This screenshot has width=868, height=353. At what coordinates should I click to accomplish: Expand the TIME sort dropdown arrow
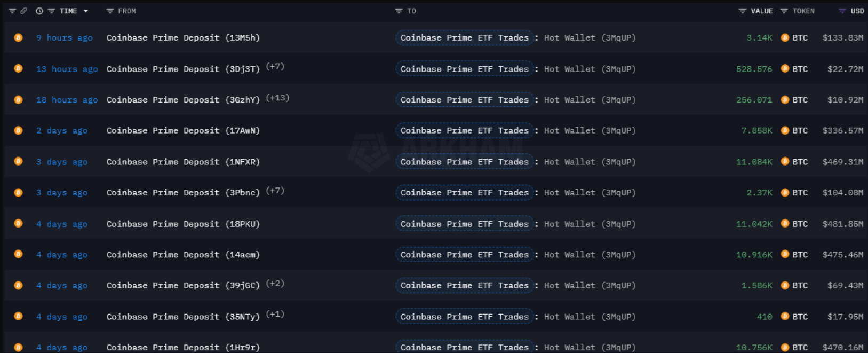[86, 11]
